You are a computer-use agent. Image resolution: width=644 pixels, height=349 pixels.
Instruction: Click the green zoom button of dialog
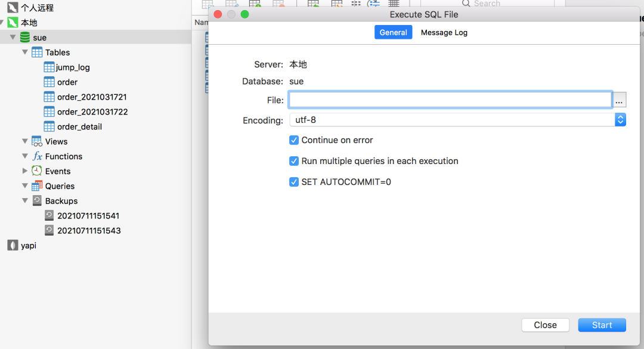[x=245, y=14]
